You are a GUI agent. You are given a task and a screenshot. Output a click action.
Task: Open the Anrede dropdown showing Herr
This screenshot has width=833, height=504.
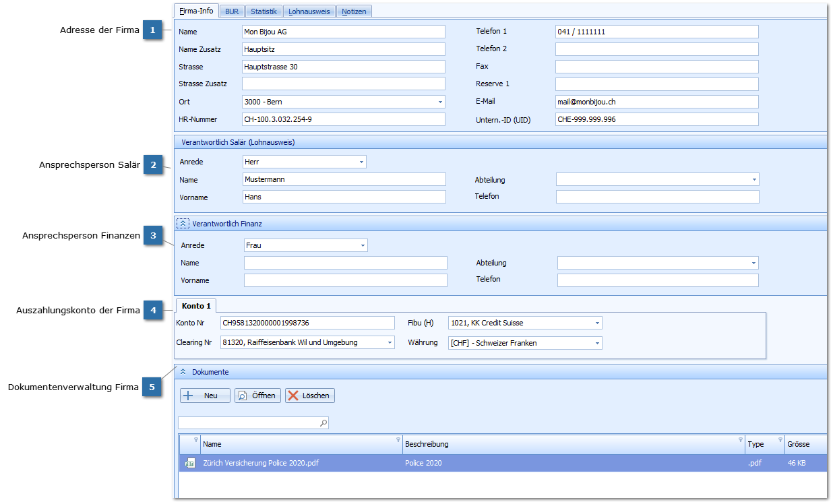361,162
